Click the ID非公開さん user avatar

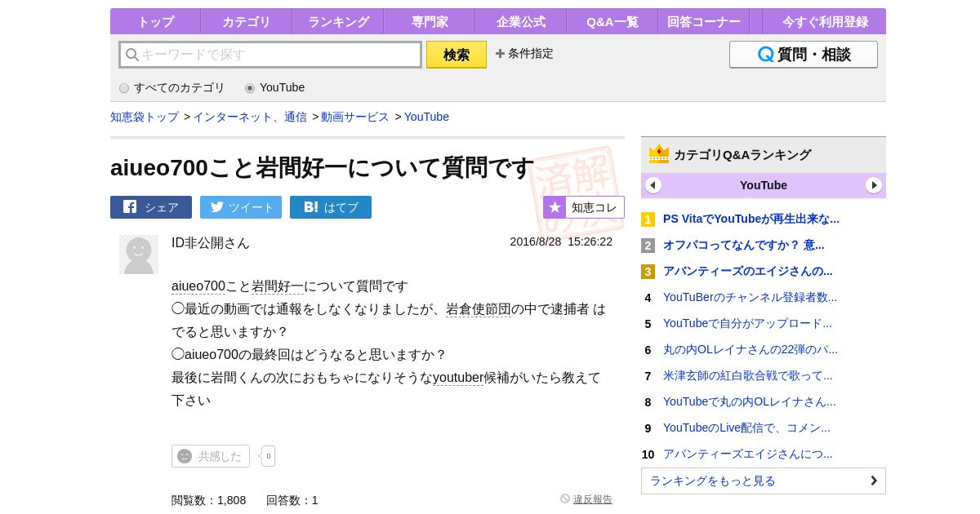pyautogui.click(x=139, y=255)
